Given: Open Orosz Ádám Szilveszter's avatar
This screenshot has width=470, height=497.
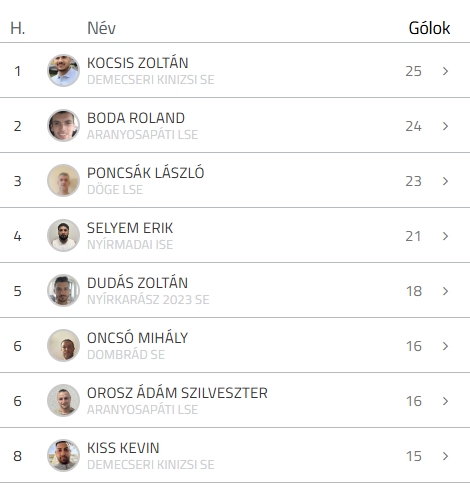Looking at the screenshot, I should pos(63,401).
